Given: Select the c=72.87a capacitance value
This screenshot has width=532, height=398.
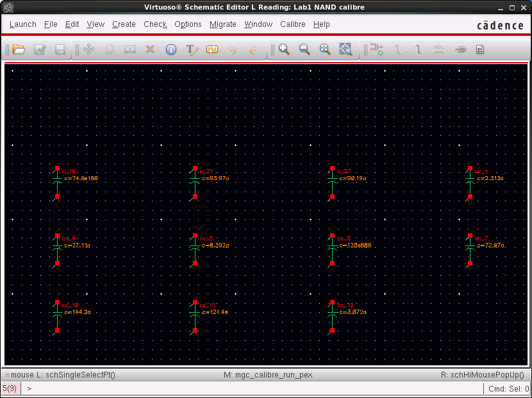Looking at the screenshot, I should coord(490,245).
